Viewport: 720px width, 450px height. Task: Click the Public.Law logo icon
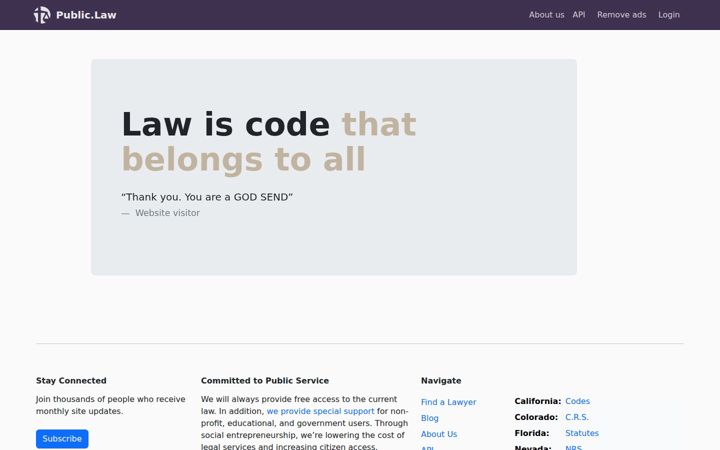42,15
